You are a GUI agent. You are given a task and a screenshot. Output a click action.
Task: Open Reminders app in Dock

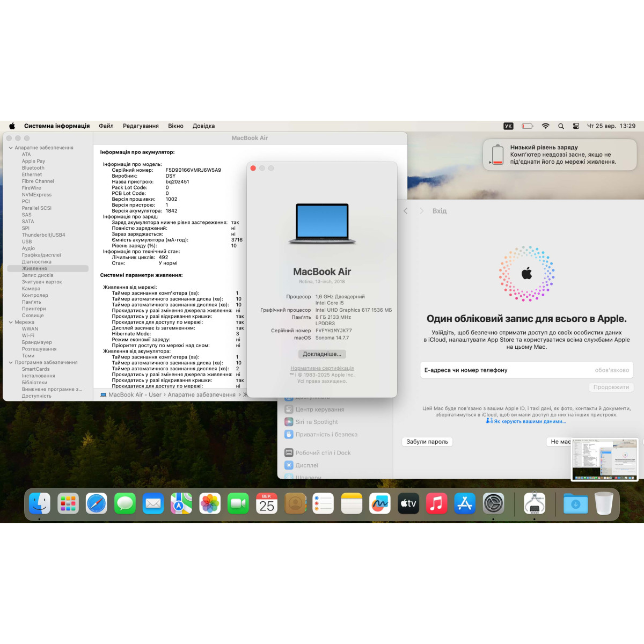pos(323,503)
